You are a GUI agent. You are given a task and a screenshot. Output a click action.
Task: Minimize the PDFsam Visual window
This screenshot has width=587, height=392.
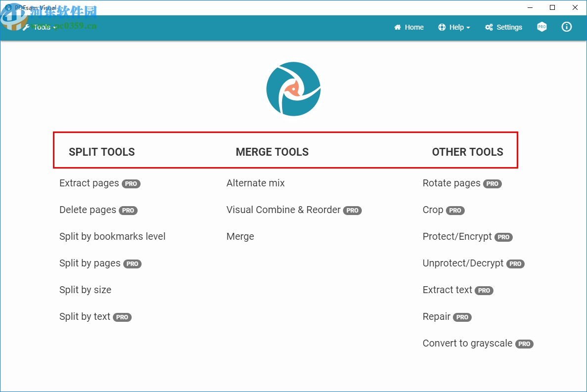click(530, 7)
